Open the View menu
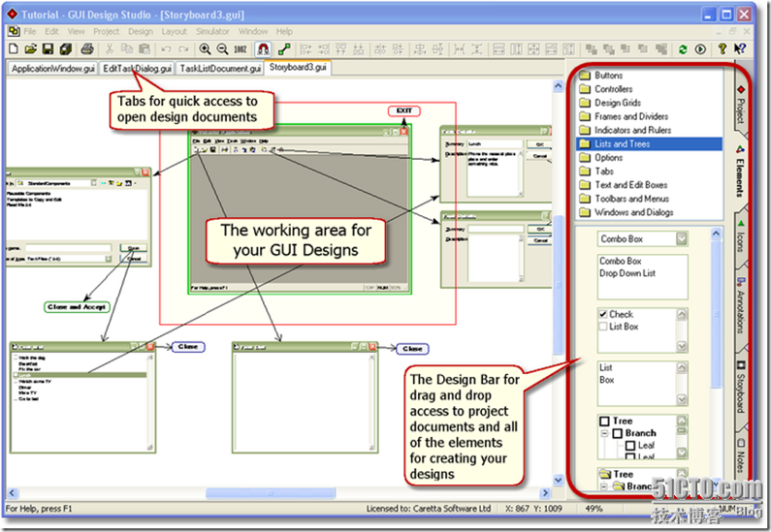771x532 pixels. tap(77, 31)
